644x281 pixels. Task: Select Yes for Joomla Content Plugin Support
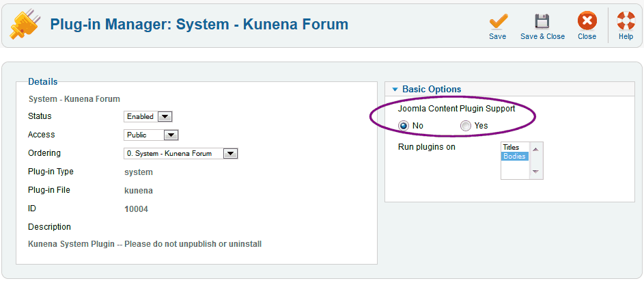[x=466, y=126]
